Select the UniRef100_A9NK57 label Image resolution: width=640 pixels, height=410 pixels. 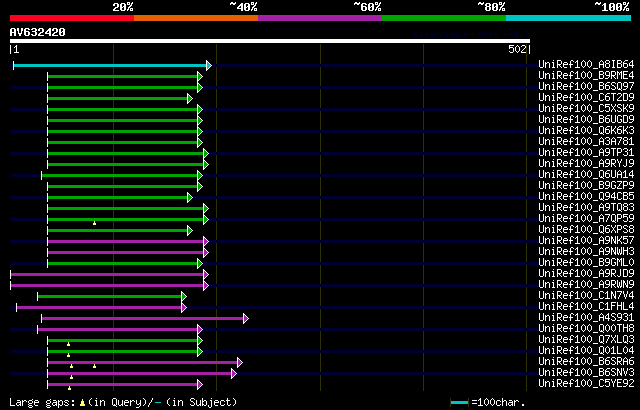click(x=586, y=241)
